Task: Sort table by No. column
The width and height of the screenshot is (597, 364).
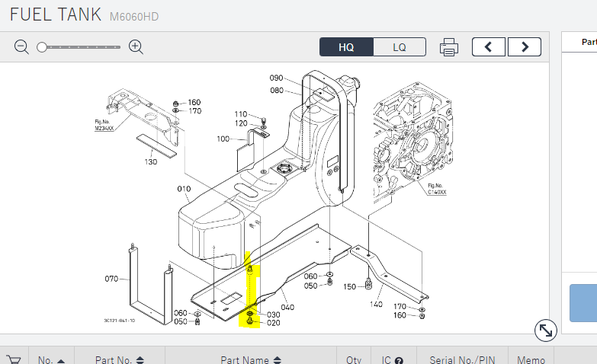Action: coord(51,360)
